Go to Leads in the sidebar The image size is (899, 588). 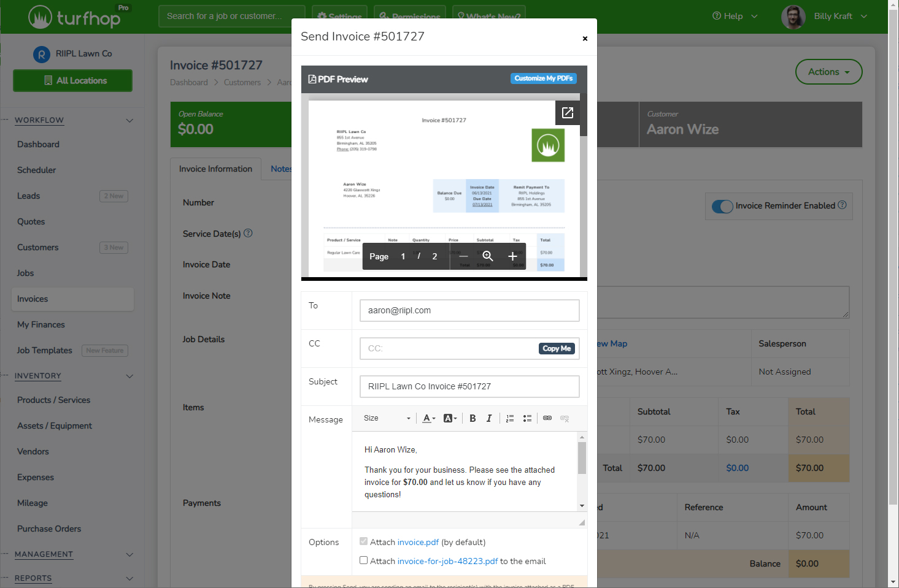click(28, 196)
